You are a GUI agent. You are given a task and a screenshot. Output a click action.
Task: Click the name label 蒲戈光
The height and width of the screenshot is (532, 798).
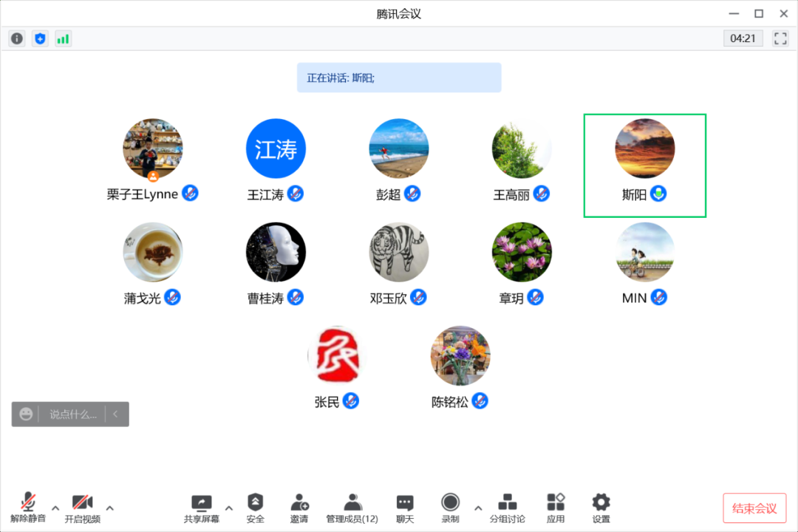[x=143, y=299]
